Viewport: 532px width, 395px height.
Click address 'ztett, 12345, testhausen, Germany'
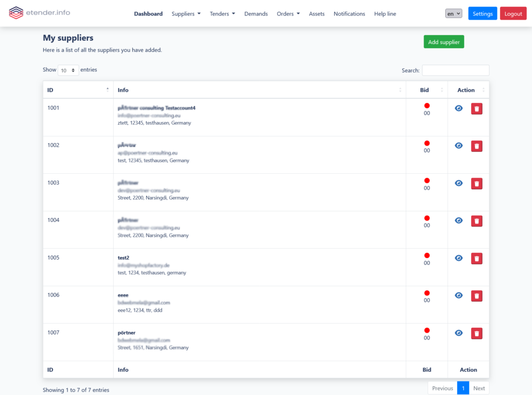(154, 123)
